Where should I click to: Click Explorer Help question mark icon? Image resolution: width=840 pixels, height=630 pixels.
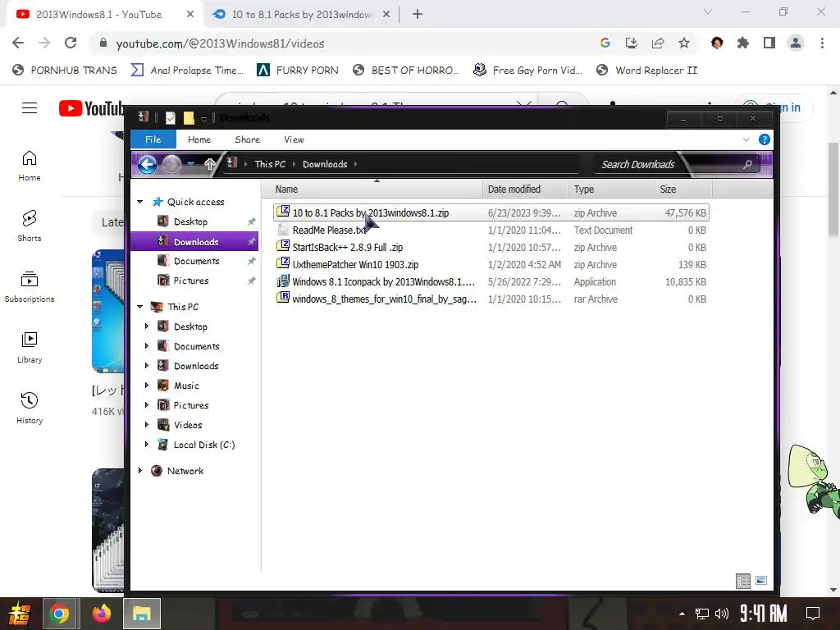[765, 139]
